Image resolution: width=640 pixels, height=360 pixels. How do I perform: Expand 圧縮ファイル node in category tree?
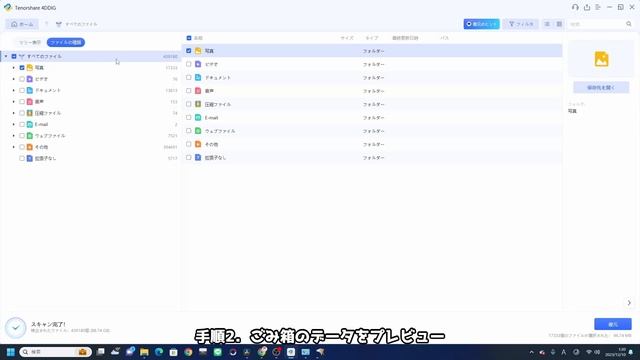point(13,113)
